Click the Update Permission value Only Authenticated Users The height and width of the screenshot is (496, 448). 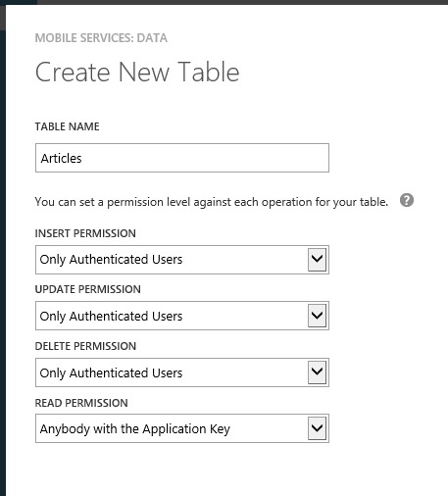pos(111,316)
